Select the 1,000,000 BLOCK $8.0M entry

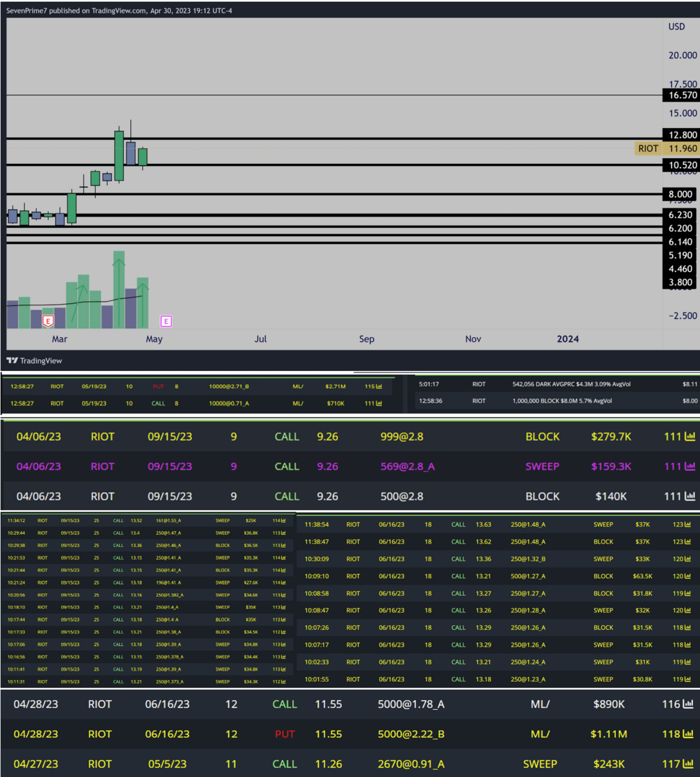click(x=563, y=401)
